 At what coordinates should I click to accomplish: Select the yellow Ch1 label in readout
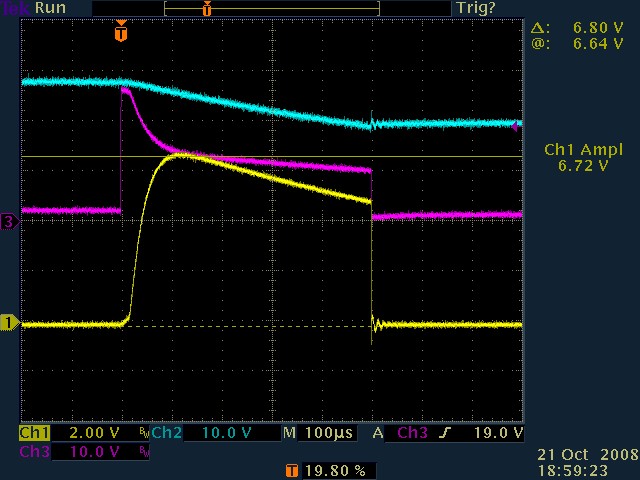34,433
